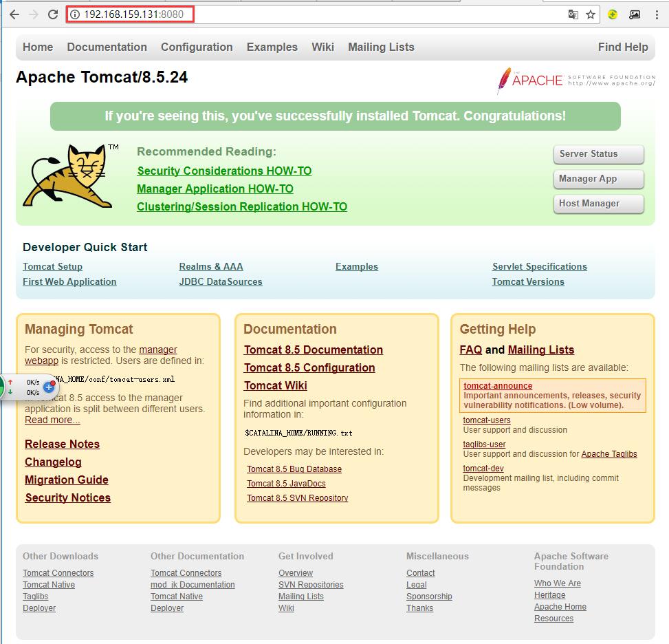This screenshot has height=644, width=669.
Task: Open mod_jk Documentation link
Action: 193,585
